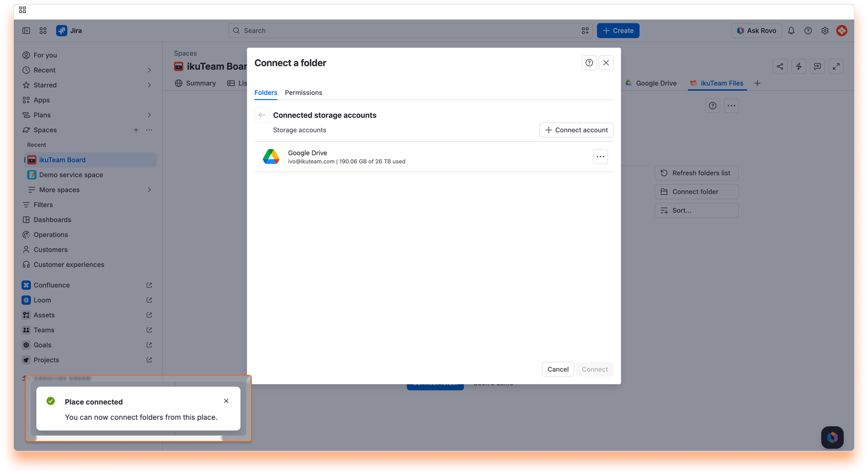Click the Search input field
The height and width of the screenshot is (474, 868).
coord(411,30)
